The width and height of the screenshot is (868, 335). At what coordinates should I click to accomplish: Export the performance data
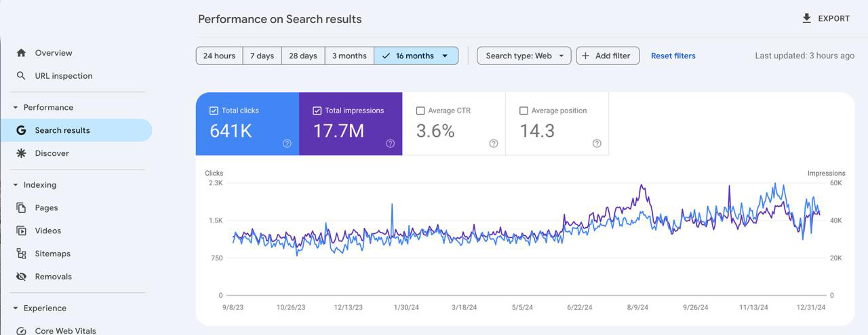(825, 18)
